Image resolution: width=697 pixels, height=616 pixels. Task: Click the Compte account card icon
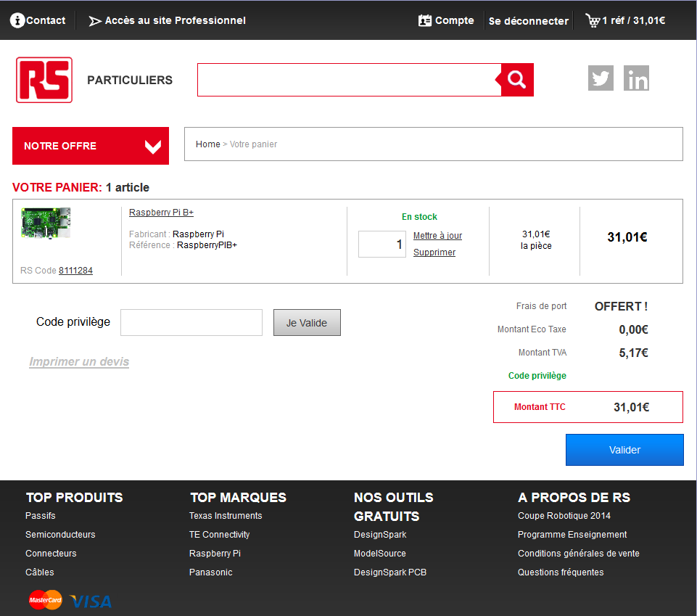[425, 20]
